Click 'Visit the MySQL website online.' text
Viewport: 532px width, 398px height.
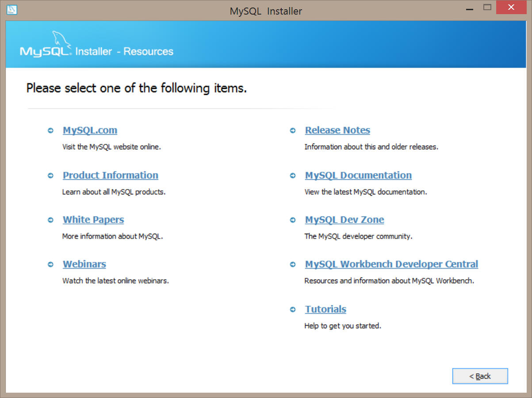pos(111,147)
